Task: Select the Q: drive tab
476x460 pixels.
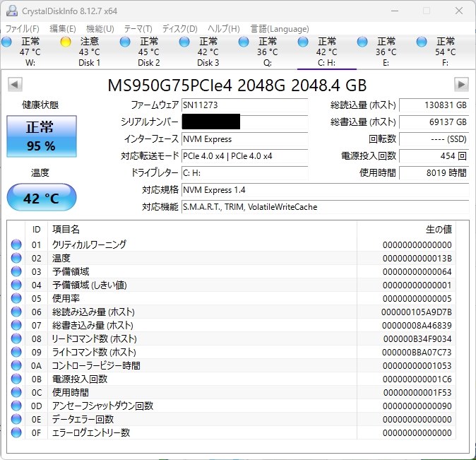Action: coord(267,52)
